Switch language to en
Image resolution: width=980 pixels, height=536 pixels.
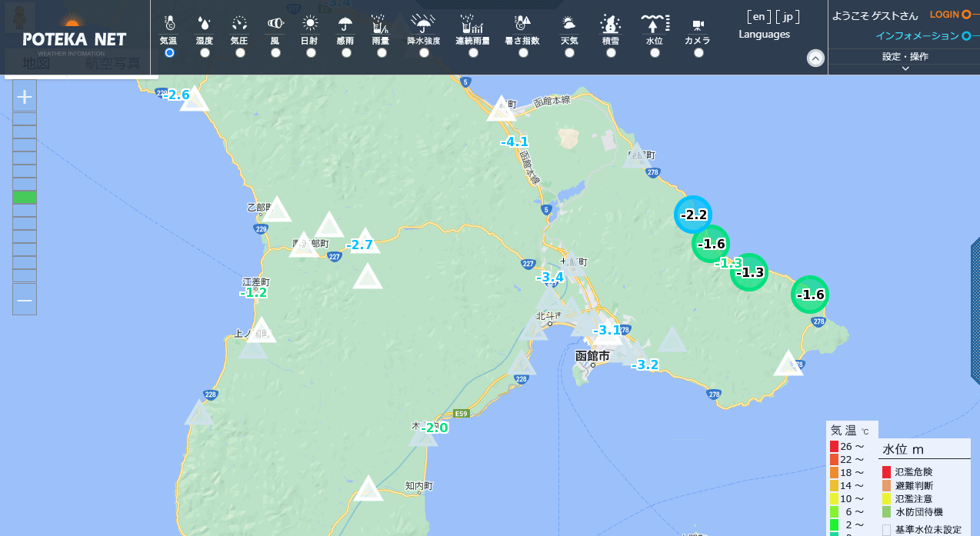758,17
